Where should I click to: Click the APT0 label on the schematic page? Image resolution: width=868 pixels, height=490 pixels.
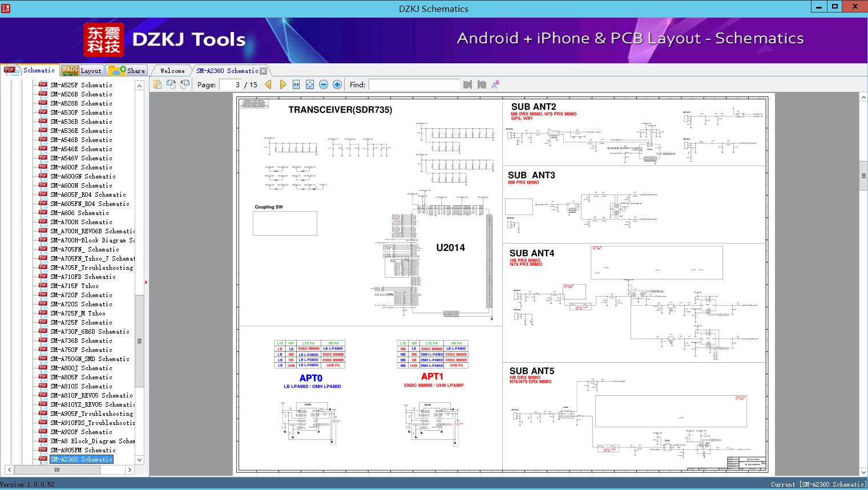coord(311,378)
